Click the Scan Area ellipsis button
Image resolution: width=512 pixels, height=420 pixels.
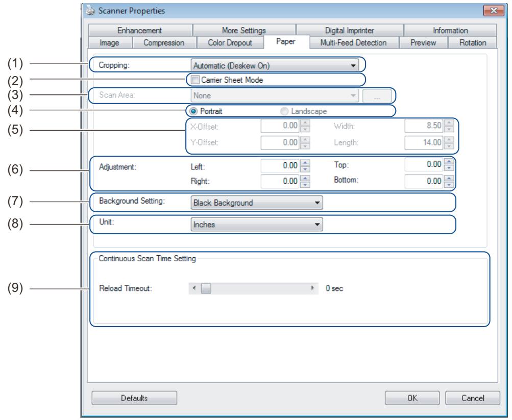(377, 95)
